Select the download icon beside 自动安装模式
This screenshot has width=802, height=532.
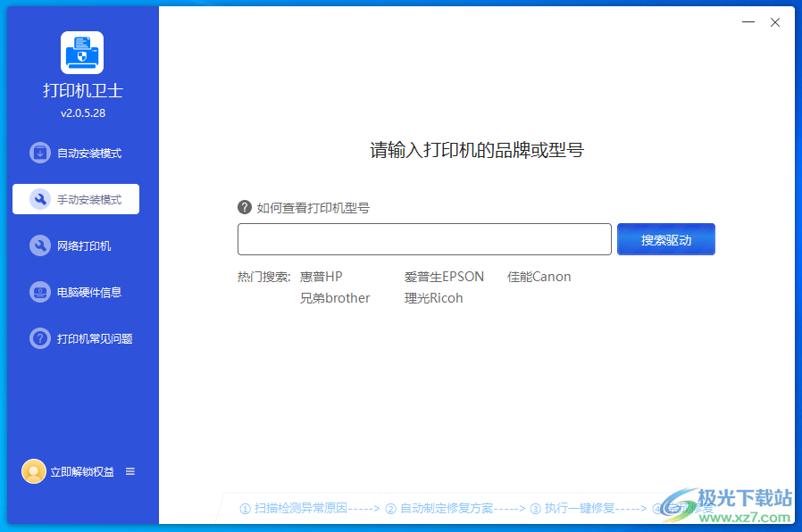click(x=39, y=153)
